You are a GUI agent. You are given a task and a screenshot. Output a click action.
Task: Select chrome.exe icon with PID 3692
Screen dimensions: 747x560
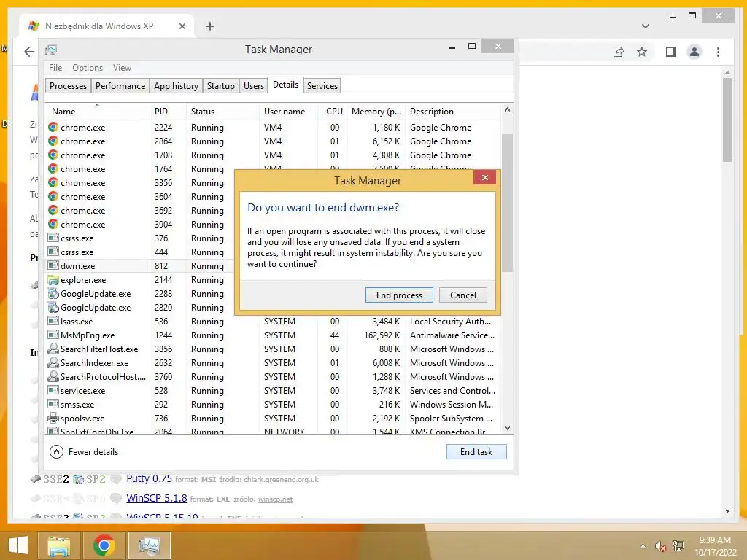click(53, 210)
